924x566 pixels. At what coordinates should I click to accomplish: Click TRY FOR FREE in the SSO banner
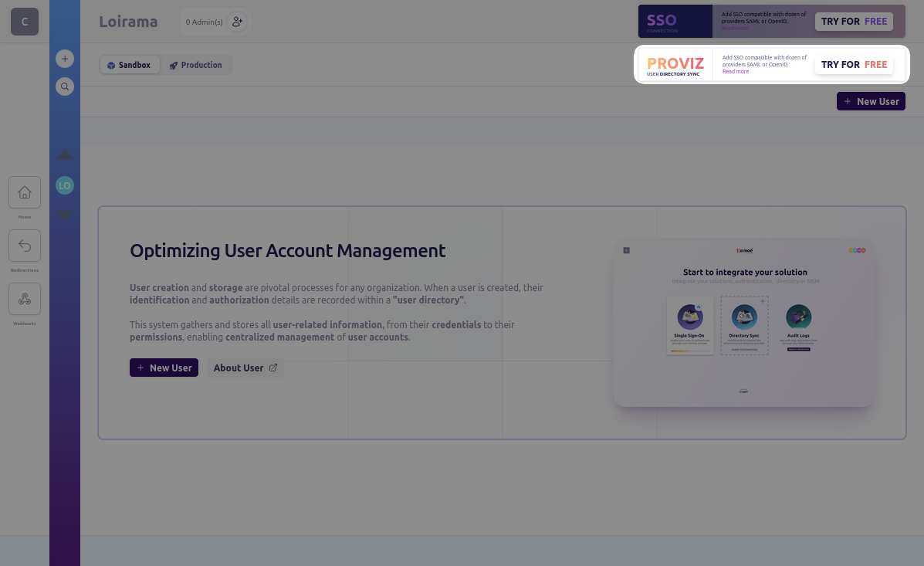point(854,22)
